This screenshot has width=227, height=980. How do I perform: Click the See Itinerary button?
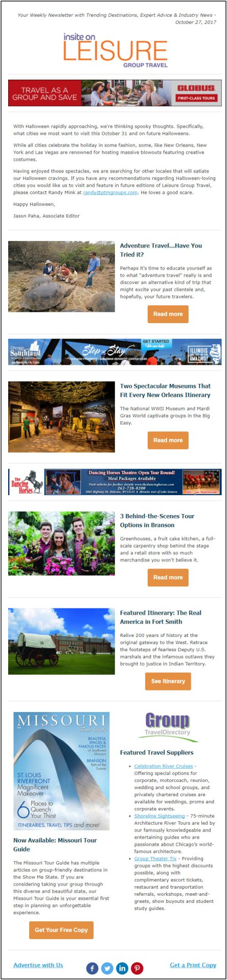pos(168,681)
